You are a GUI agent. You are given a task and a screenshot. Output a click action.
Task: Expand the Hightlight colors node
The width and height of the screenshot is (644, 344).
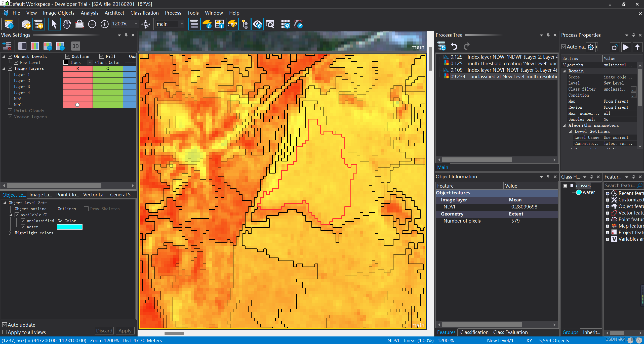pyautogui.click(x=10, y=233)
